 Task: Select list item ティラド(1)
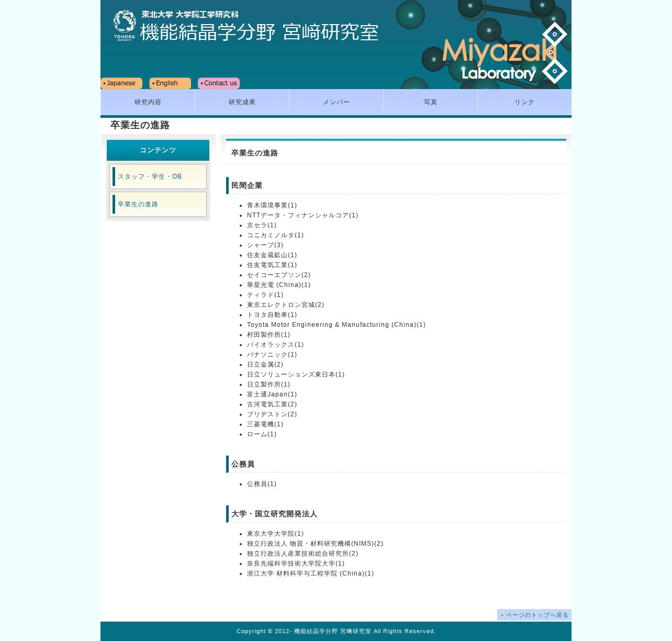[x=265, y=295]
